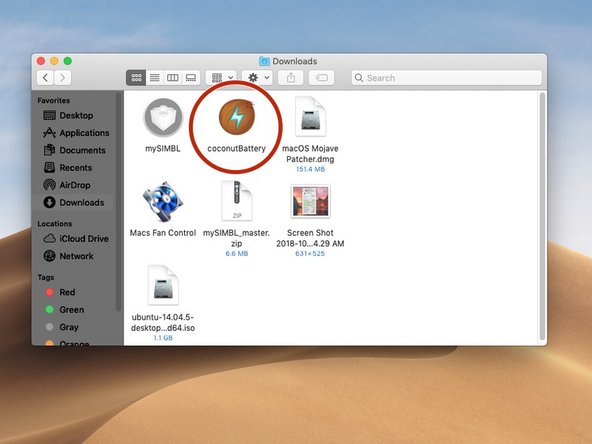Screen dimensions: 592x444
Task: Switch to gallery view mode
Action: click(191, 78)
